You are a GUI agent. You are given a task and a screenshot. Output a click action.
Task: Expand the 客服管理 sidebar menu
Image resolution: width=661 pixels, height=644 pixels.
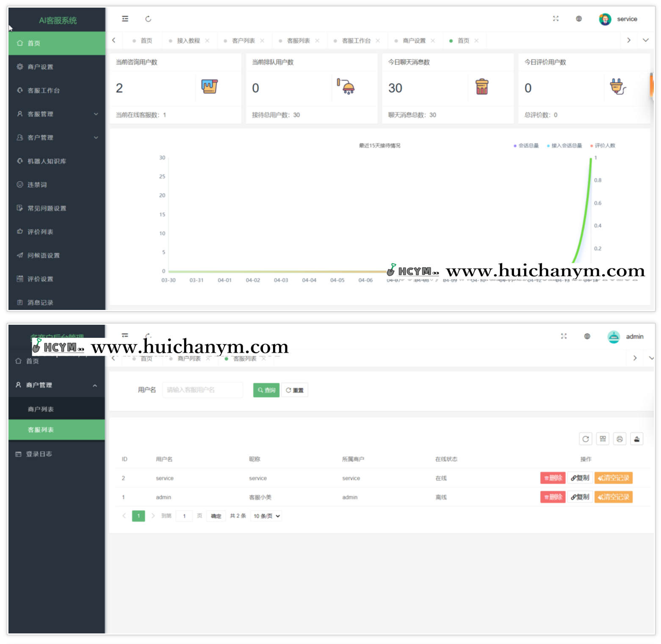57,114
